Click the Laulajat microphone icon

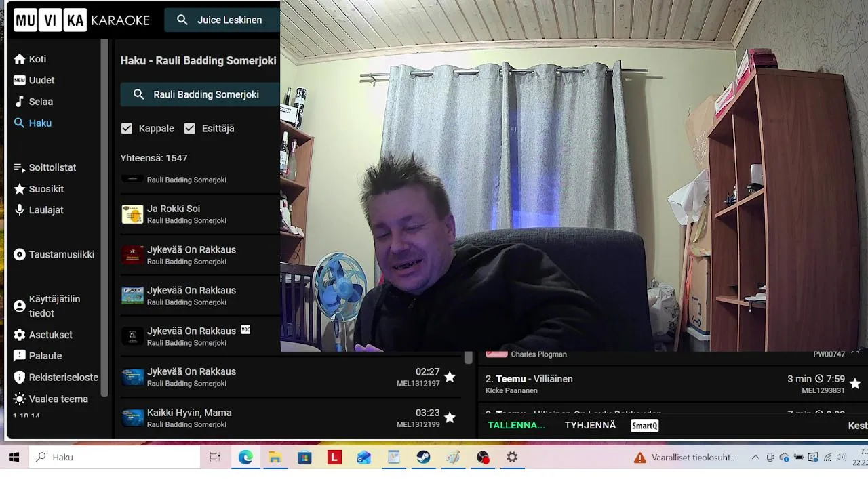pyautogui.click(x=20, y=210)
